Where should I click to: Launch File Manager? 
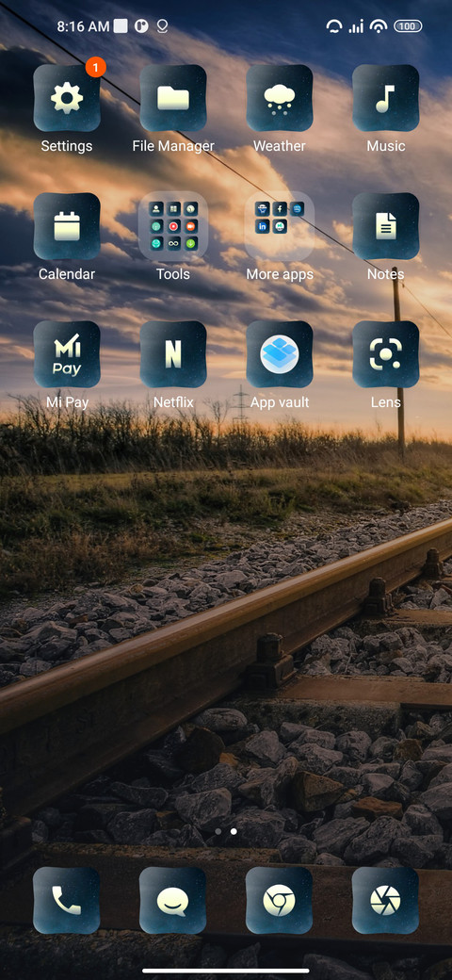[x=173, y=98]
